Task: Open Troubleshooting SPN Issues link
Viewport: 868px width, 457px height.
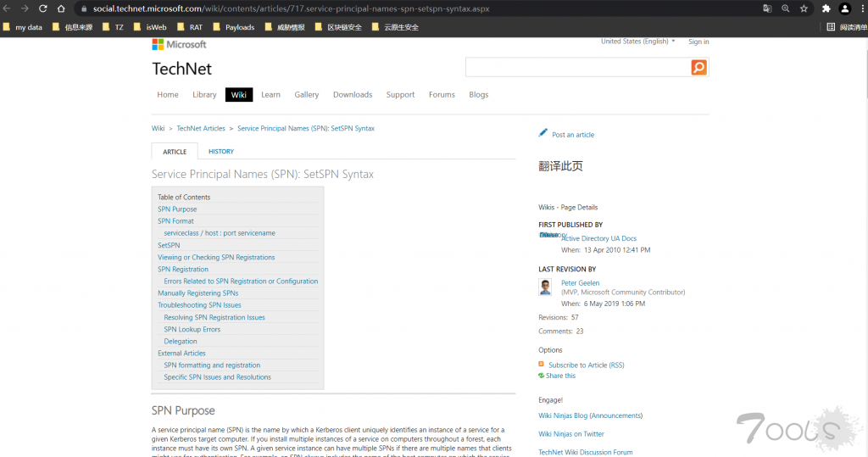Action: click(x=199, y=305)
